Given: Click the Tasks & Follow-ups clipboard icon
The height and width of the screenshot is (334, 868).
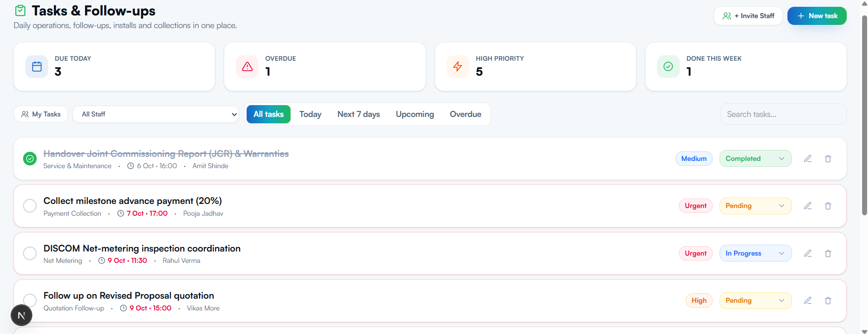Looking at the screenshot, I should pyautogui.click(x=20, y=10).
